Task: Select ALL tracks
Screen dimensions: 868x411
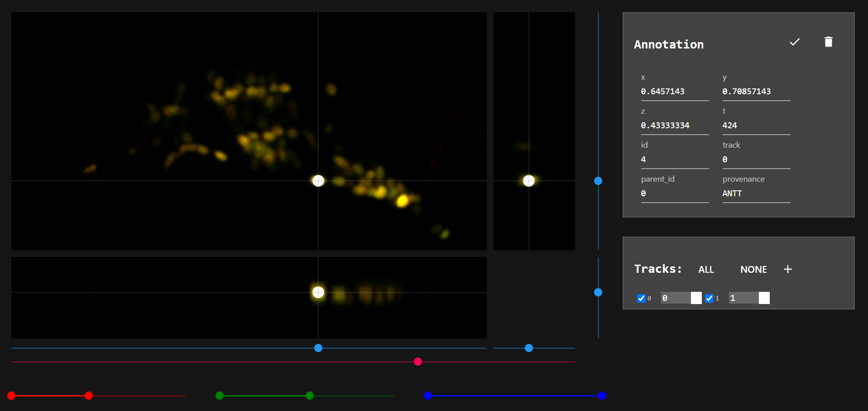Action: click(706, 270)
